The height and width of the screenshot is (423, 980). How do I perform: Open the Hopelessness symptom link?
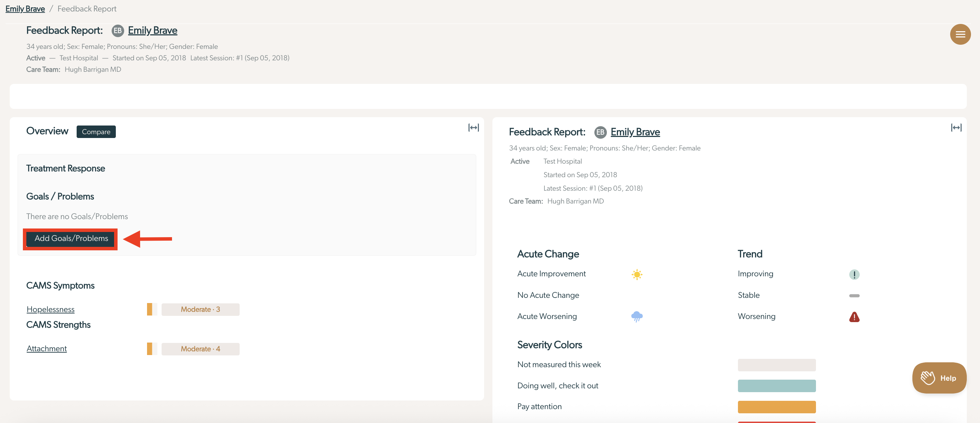tap(51, 309)
